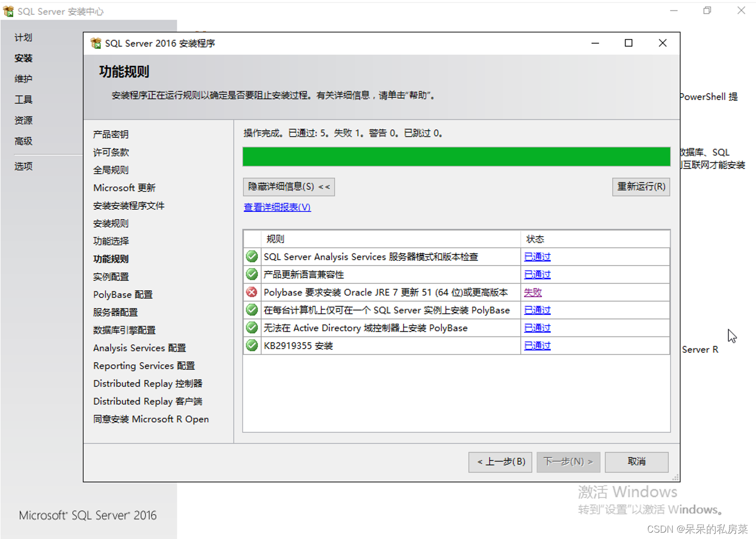Image resolution: width=756 pixels, height=539 pixels.
Task: Cancel setup with 取消 button
Action: pyautogui.click(x=637, y=462)
